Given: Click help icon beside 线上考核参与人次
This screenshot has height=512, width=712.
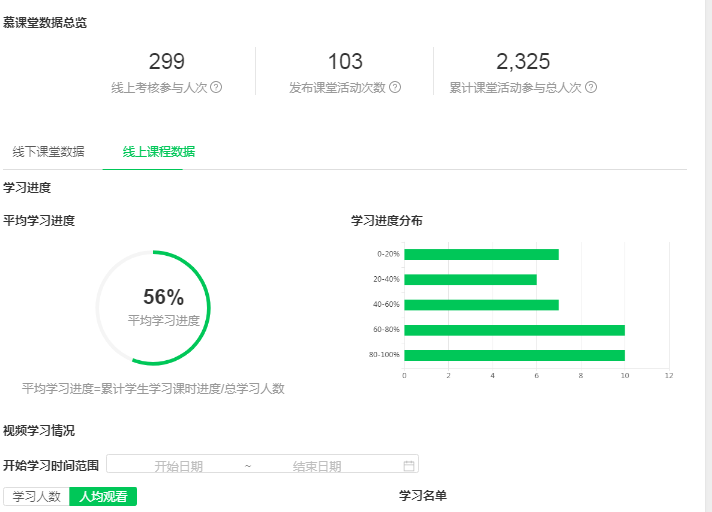Looking at the screenshot, I should tap(216, 87).
